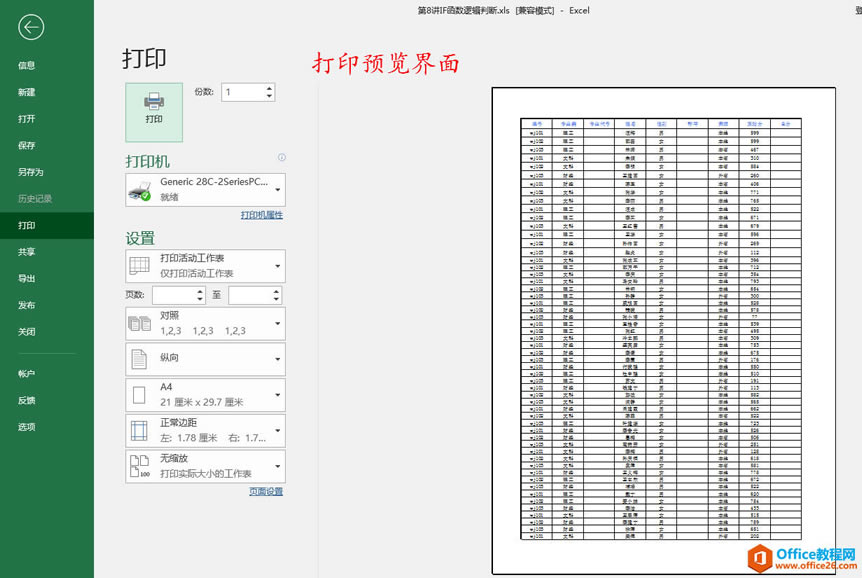The height and width of the screenshot is (578, 862).
Task: Click the worksheet grid icon in 打印活动工作表
Action: click(x=140, y=266)
